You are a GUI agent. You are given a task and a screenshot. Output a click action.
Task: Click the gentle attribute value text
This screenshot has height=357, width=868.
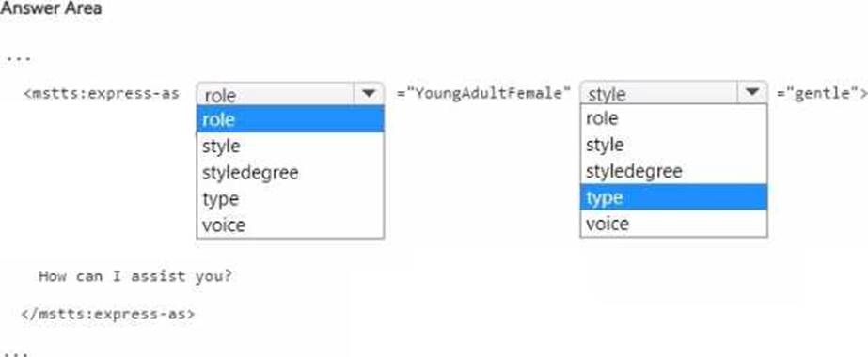click(822, 93)
